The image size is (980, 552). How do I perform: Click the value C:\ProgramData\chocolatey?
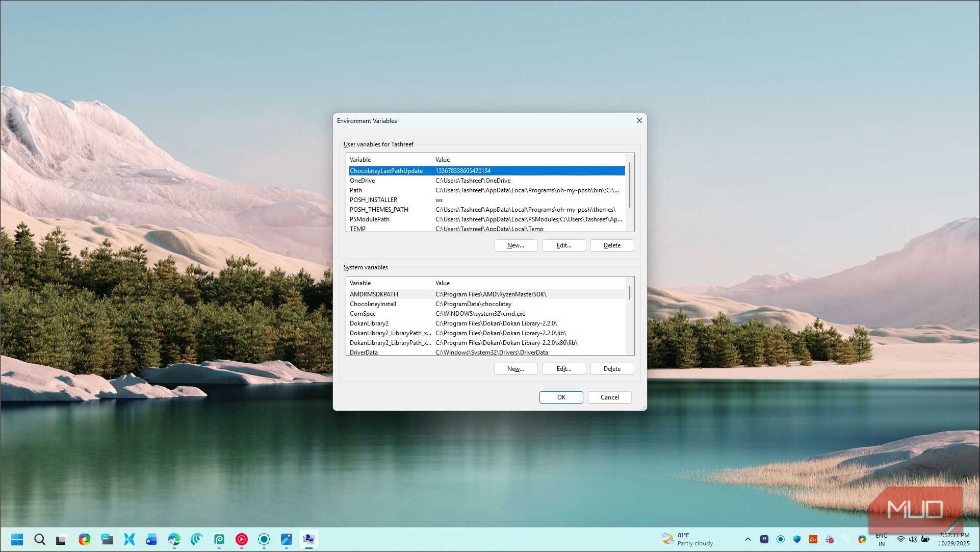click(473, 304)
